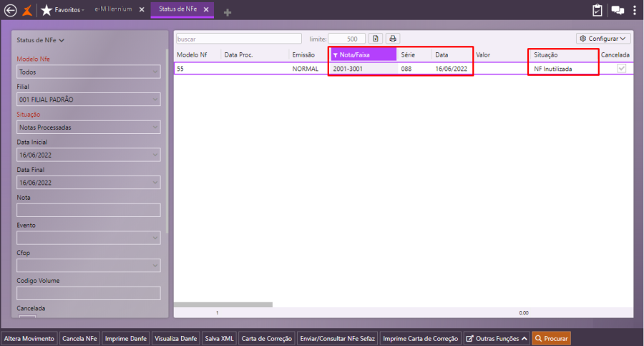Click the print icon in grid toolbar
The image size is (644, 346).
tap(393, 39)
